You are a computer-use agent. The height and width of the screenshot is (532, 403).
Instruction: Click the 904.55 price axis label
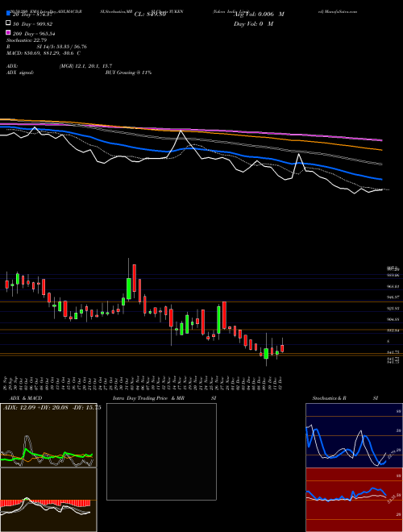[x=393, y=319]
